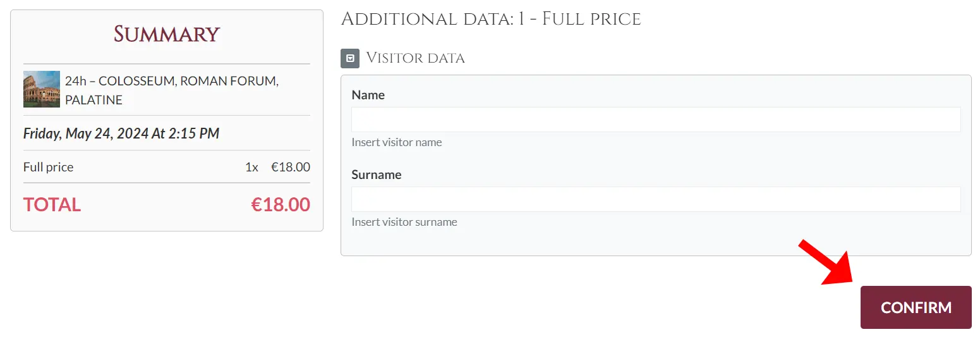Screen dimensions: 980x339
Task: Click the 1x ticket quantity
Action: [251, 167]
